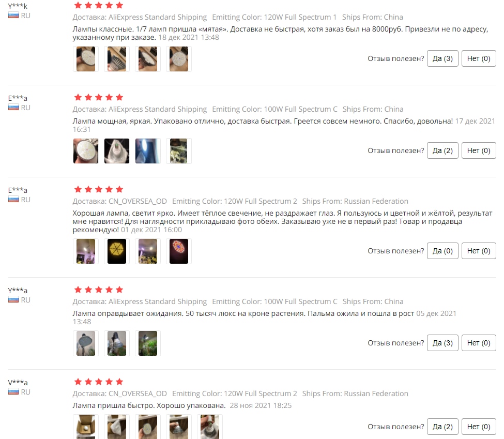Click Нет (0) on the 100W lamp review by E***a
The height and width of the screenshot is (439, 504).
click(479, 150)
